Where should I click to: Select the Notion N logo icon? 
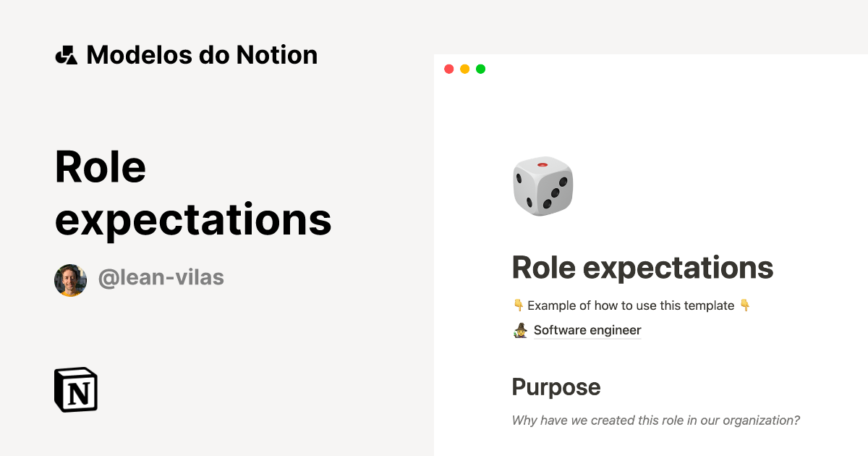pos(76,389)
